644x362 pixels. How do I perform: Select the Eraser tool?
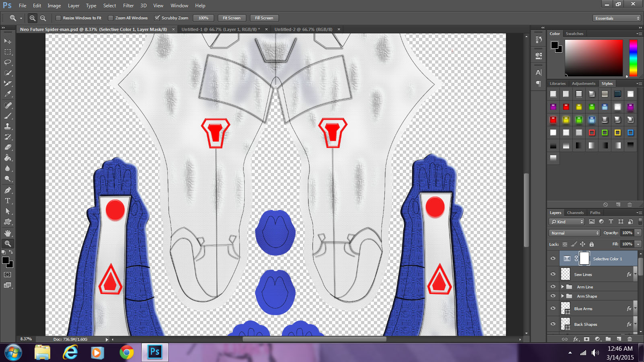pos(8,147)
